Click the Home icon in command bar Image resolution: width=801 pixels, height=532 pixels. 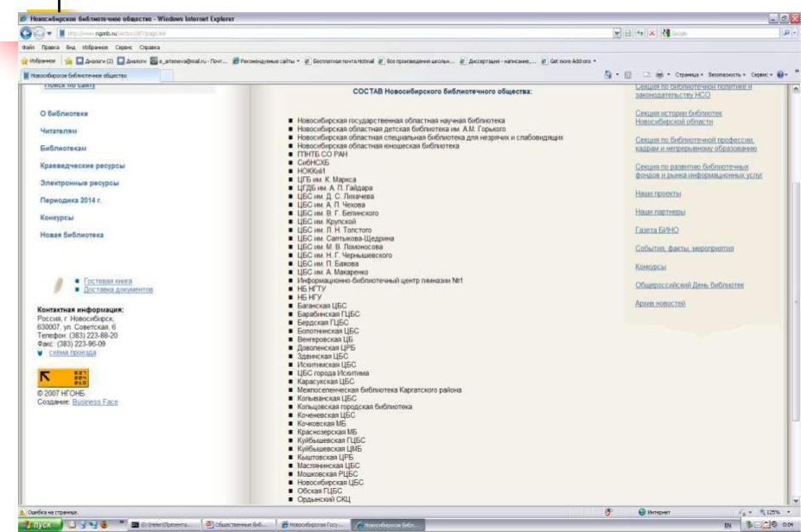click(608, 74)
